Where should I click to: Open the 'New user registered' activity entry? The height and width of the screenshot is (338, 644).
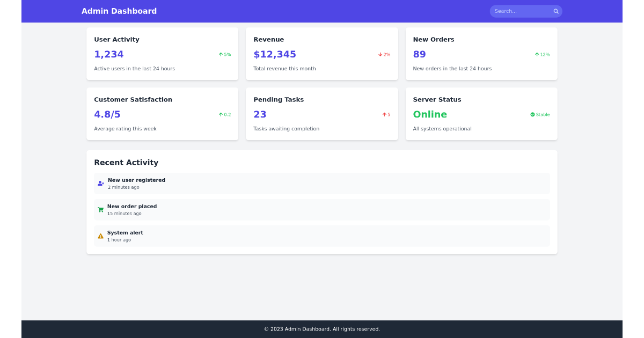pyautogui.click(x=322, y=183)
